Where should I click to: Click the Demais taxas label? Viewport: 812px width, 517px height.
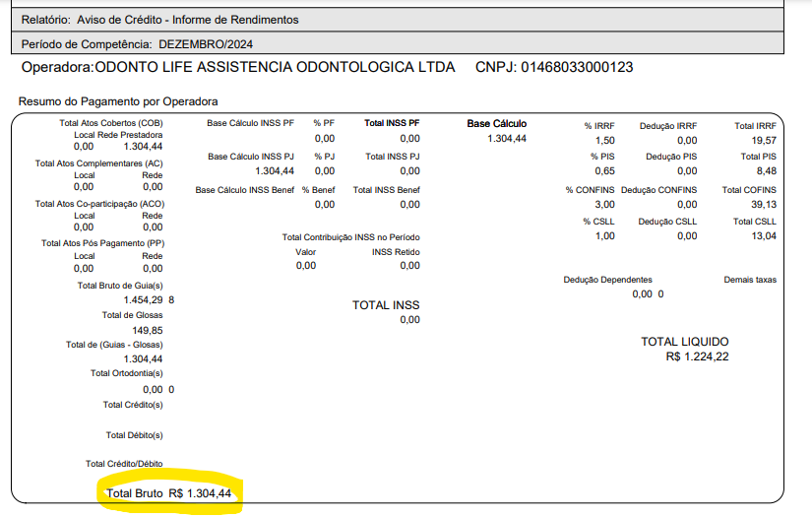[x=750, y=280]
